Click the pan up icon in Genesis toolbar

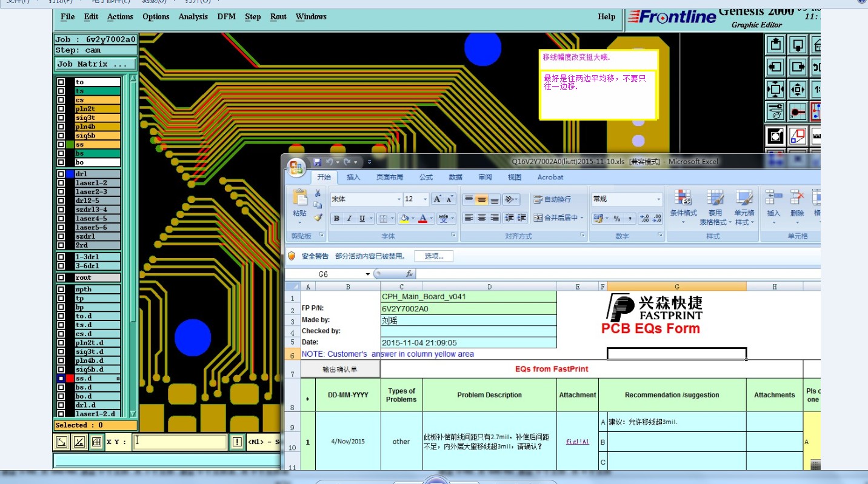[x=776, y=44]
